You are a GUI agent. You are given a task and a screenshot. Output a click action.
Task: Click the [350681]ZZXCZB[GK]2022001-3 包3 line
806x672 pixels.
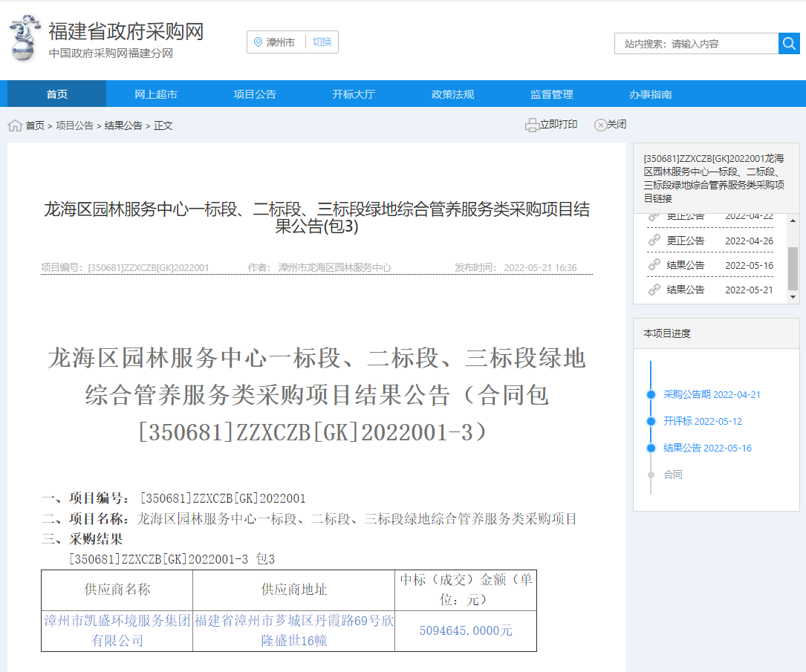point(172,559)
